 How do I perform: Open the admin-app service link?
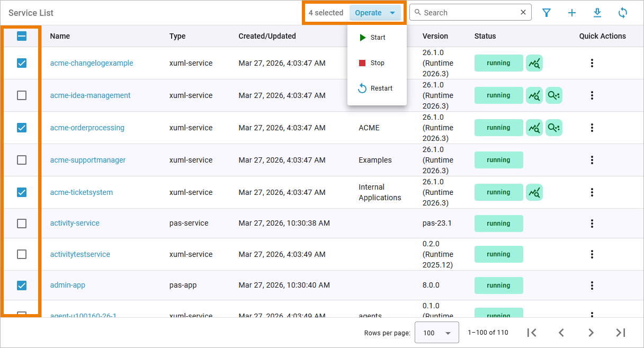click(68, 285)
